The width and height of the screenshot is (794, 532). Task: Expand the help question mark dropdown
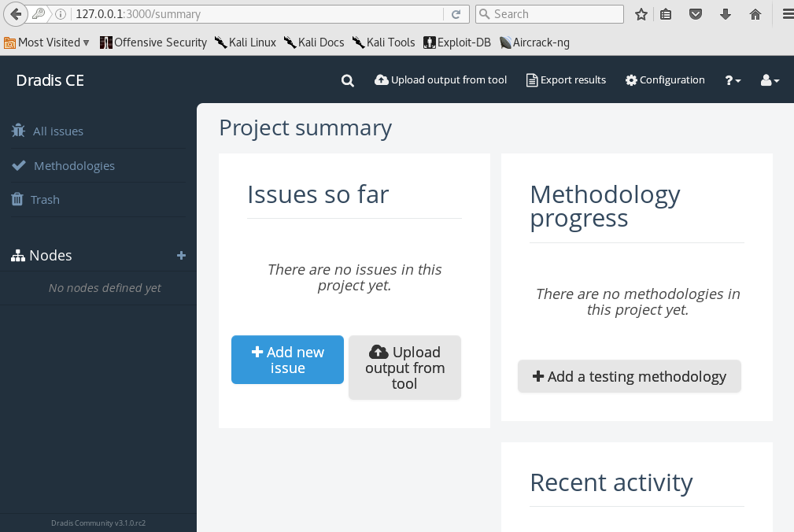pos(733,80)
